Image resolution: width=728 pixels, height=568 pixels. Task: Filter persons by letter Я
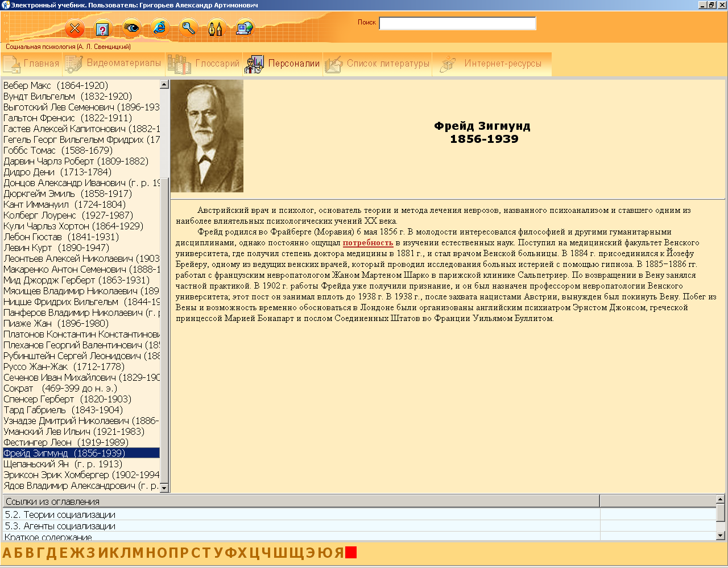(339, 553)
